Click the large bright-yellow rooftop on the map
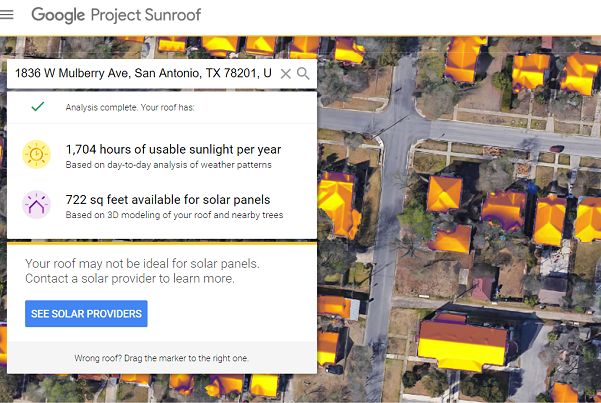 (x=462, y=345)
